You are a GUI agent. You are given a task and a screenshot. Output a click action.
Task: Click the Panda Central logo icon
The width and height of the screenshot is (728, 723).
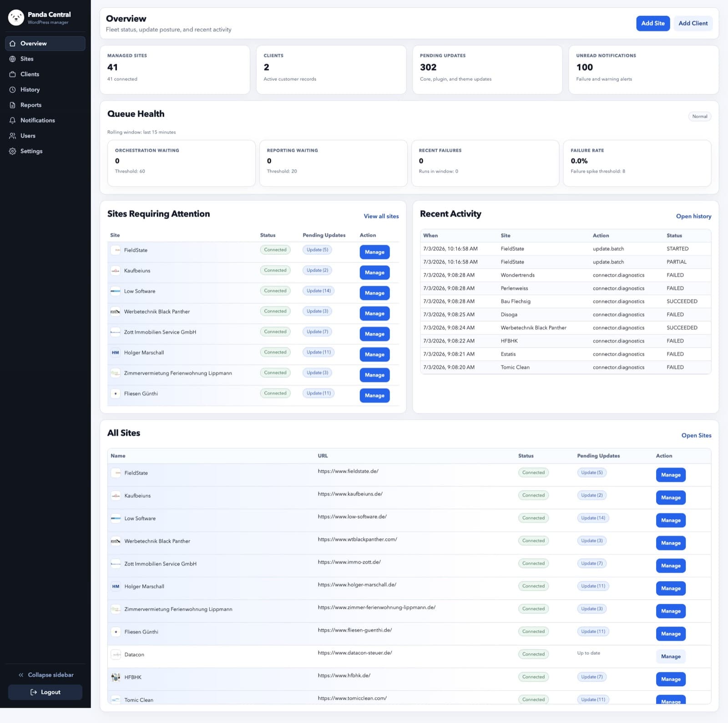tap(16, 18)
